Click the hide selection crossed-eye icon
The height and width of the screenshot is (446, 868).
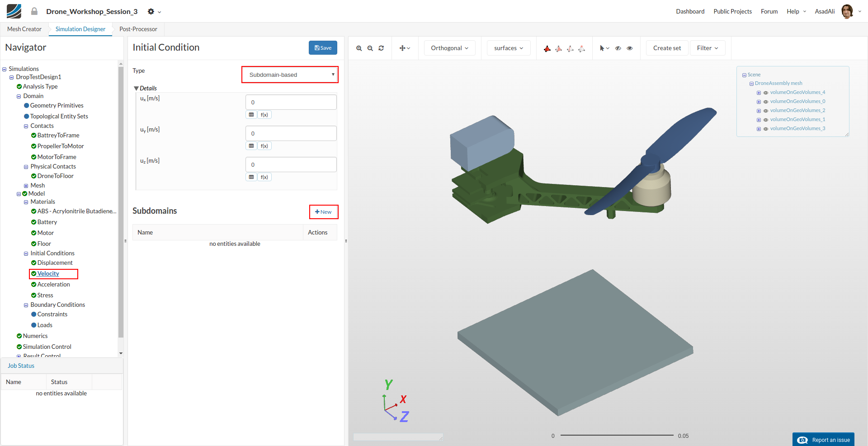618,48
